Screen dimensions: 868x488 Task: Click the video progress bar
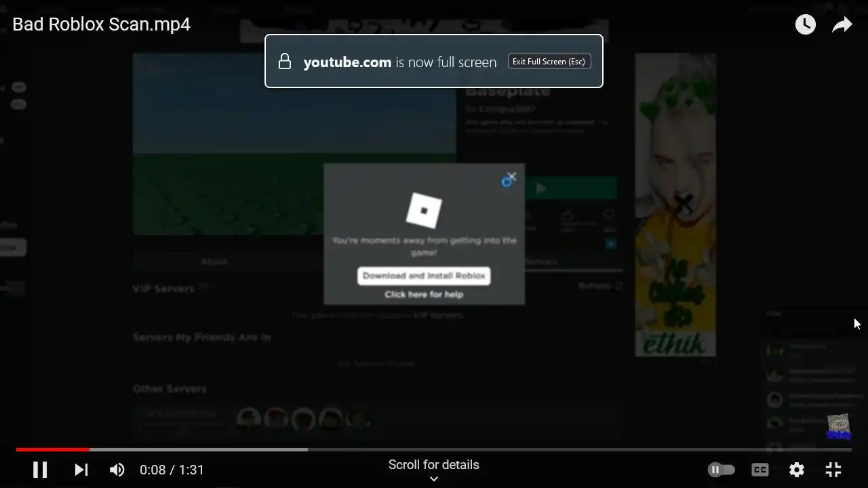tap(434, 449)
